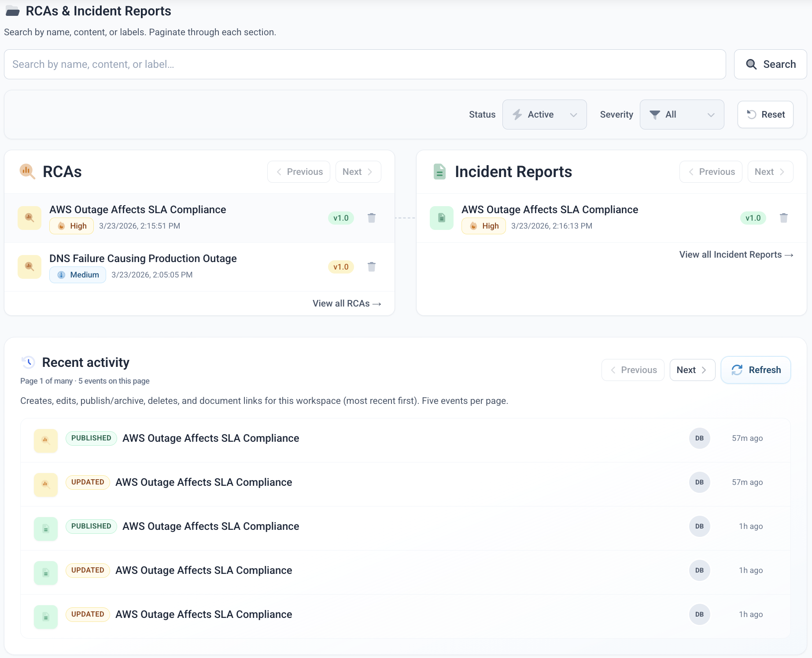Viewport: 812px width, 658px height.
Task: Go to next page of Recent activity
Action: click(692, 370)
